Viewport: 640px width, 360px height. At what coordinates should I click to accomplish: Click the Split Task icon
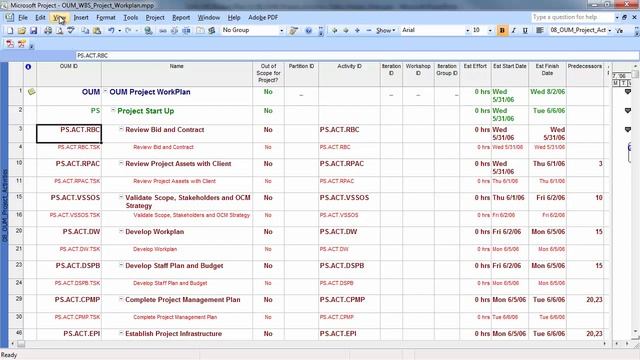tap(186, 31)
